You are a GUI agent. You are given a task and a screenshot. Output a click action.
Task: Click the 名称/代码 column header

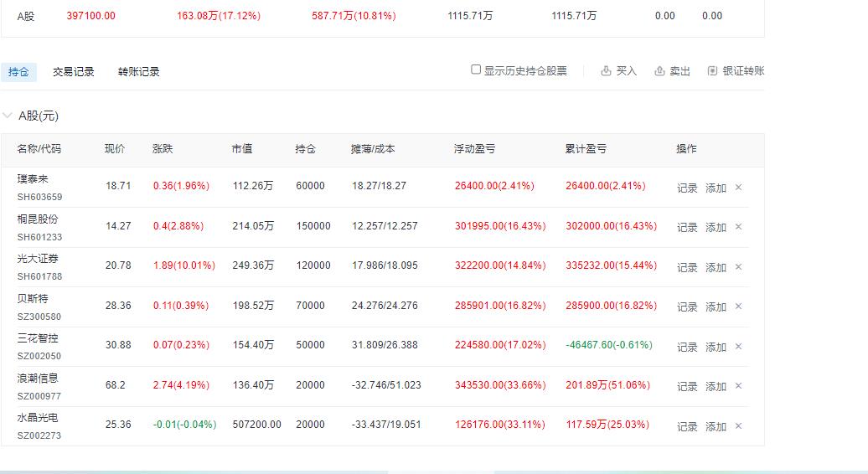tap(39, 149)
